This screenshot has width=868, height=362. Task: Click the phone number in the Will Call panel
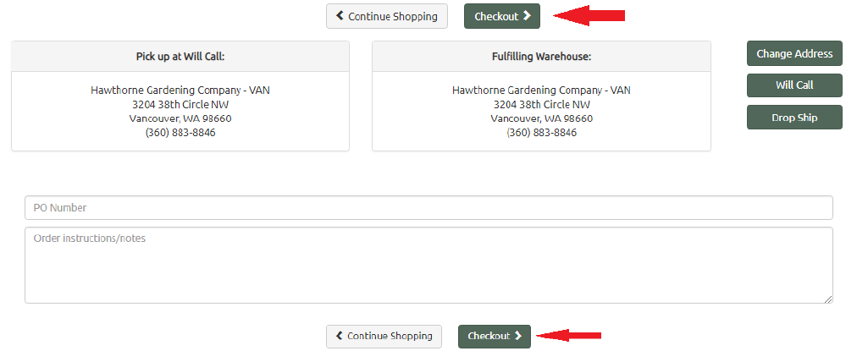180,133
